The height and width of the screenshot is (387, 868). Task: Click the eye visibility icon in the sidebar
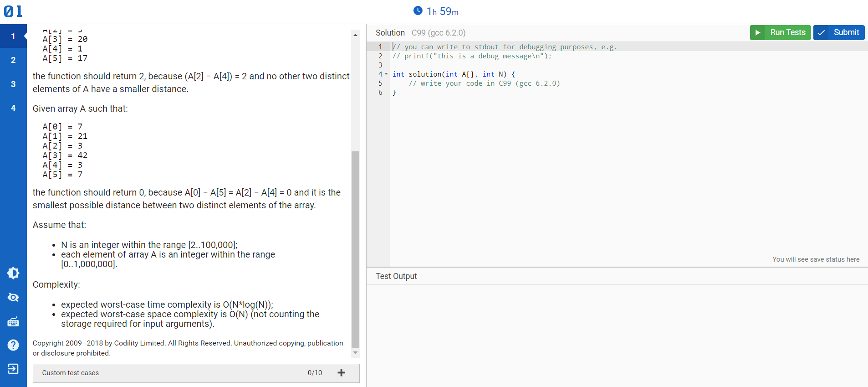[x=13, y=297]
